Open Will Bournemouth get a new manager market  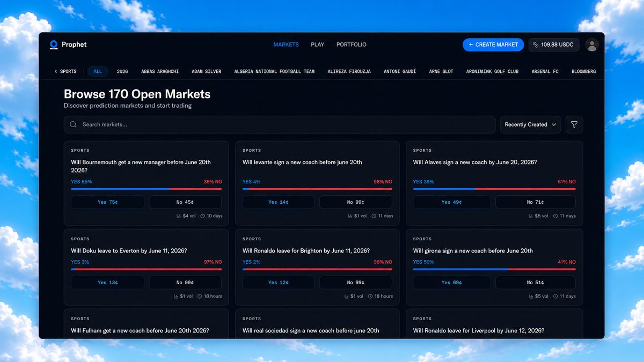click(141, 166)
